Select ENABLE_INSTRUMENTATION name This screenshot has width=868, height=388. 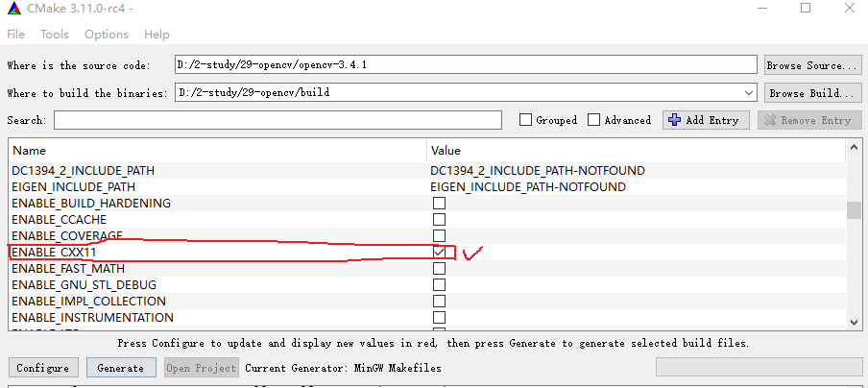[92, 318]
